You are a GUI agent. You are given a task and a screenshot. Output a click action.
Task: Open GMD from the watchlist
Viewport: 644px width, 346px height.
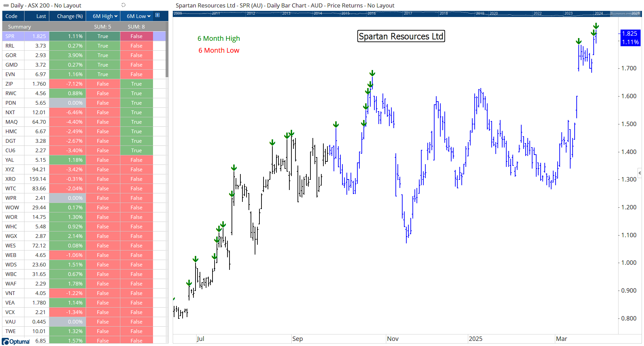click(x=13, y=65)
